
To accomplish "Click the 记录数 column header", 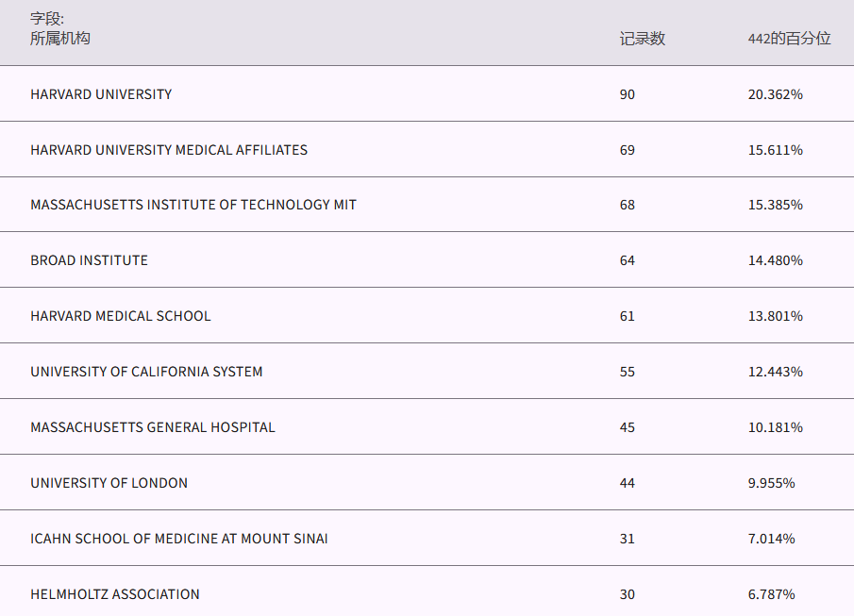I will [x=643, y=39].
